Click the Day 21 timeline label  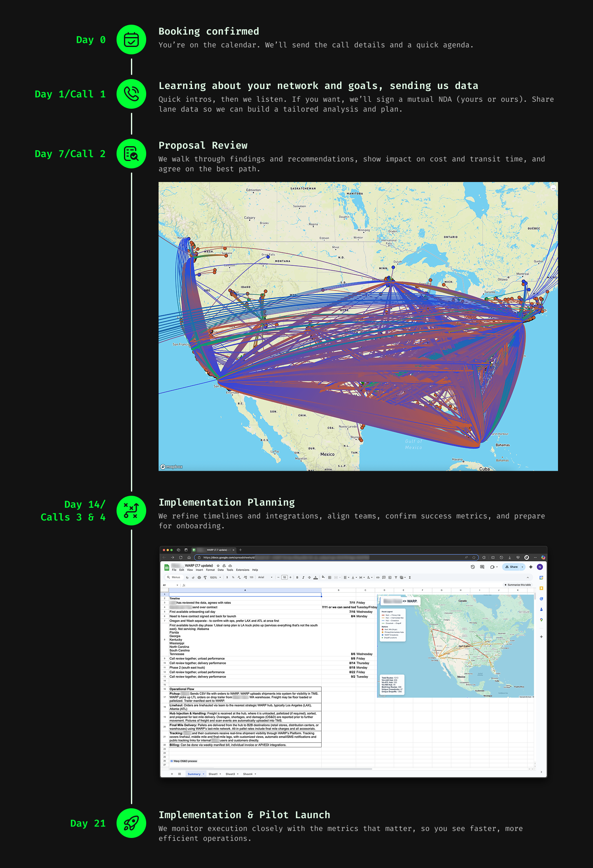pos(88,823)
